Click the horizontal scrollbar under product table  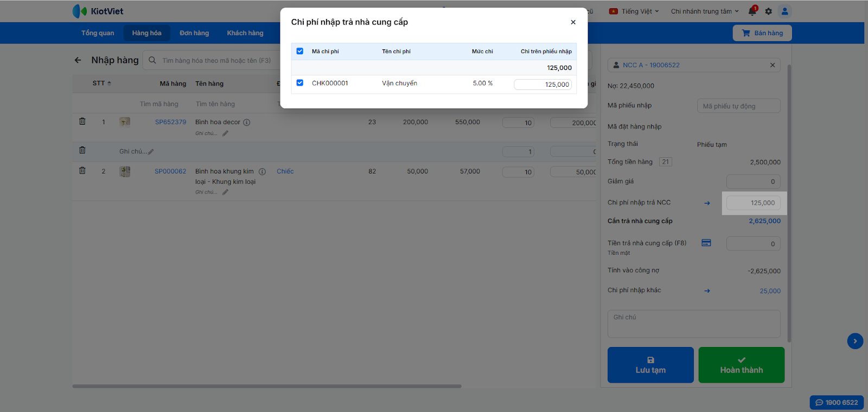pyautogui.click(x=267, y=387)
